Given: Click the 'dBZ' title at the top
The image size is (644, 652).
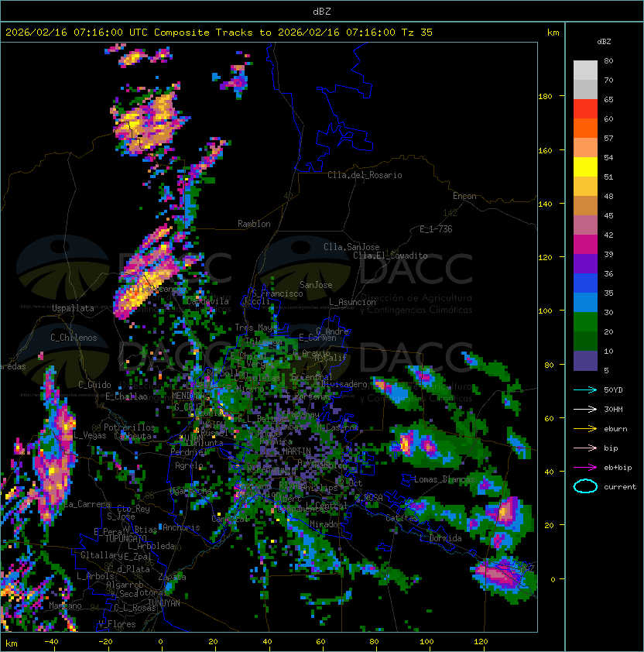Looking at the screenshot, I should tap(322, 12).
